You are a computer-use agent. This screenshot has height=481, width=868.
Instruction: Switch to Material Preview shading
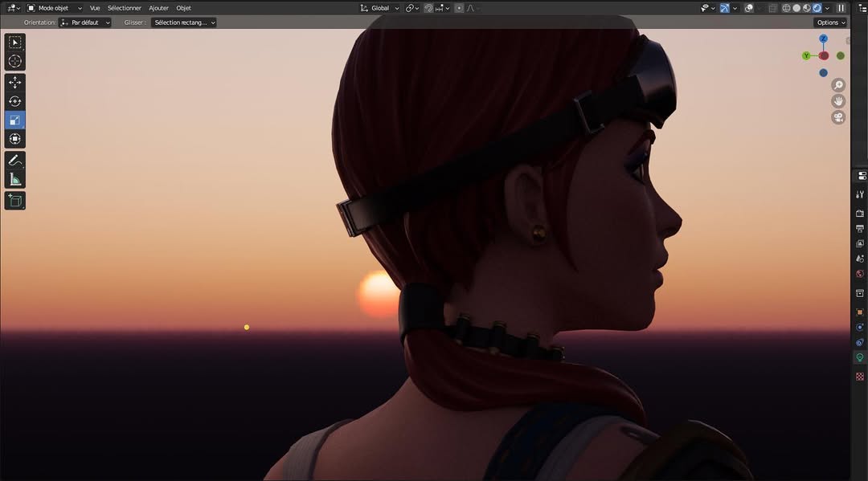[807, 8]
